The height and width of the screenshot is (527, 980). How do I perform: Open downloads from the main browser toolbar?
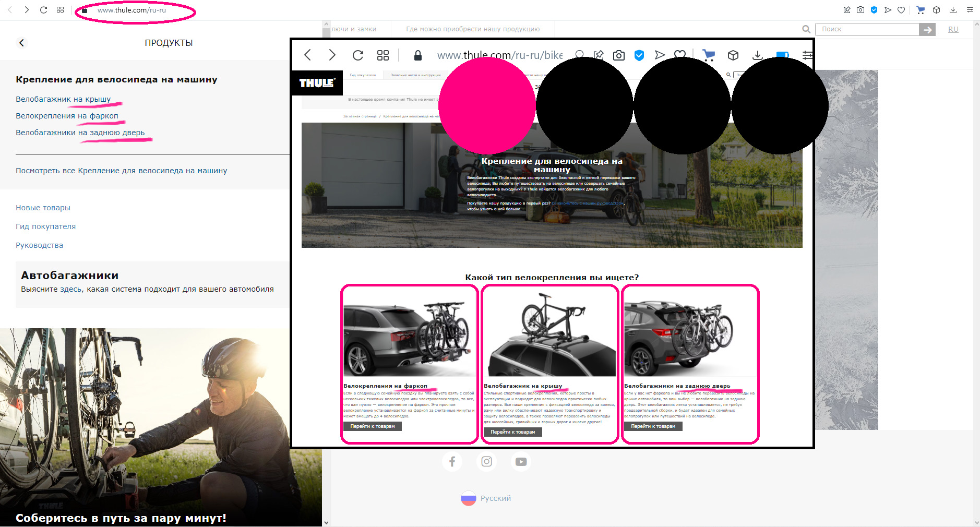point(953,10)
